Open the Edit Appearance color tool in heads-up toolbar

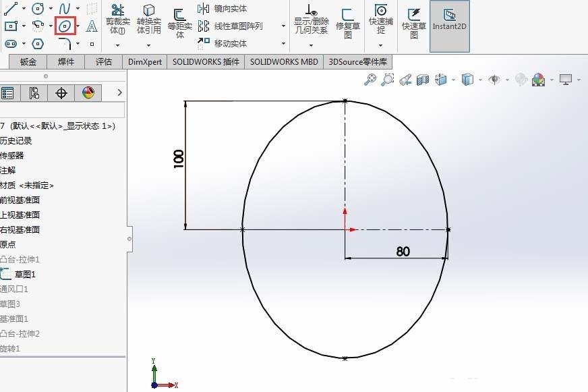point(538,79)
